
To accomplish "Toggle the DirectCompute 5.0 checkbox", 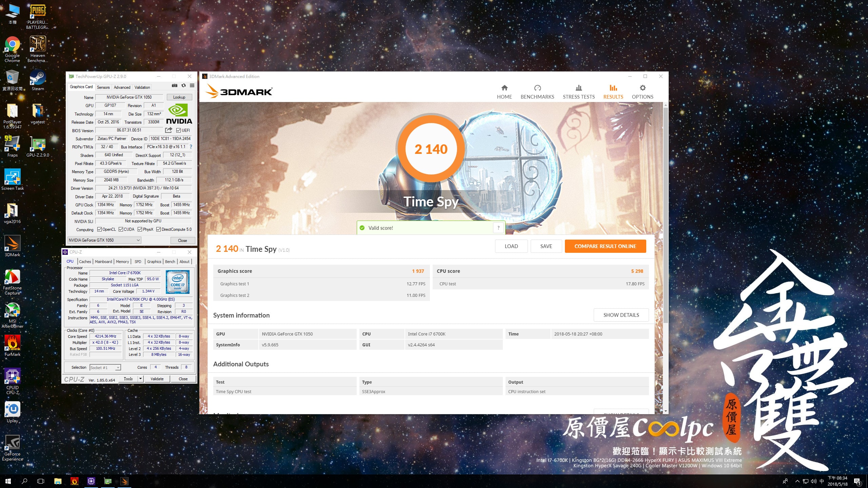I will (x=158, y=229).
